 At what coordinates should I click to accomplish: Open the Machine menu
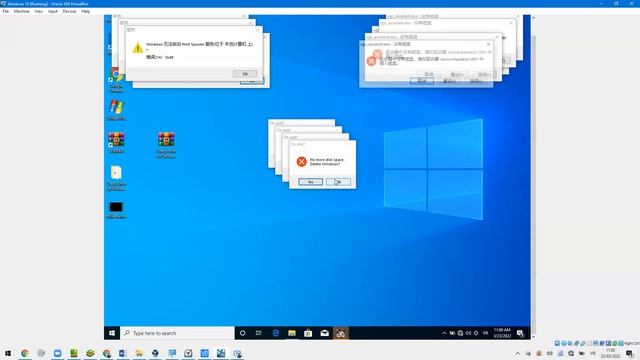coord(22,11)
